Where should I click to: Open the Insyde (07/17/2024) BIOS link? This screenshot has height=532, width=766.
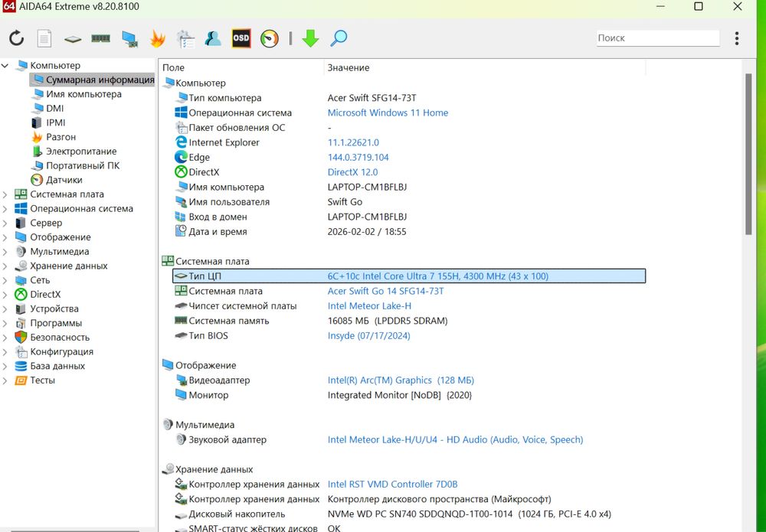pos(369,336)
